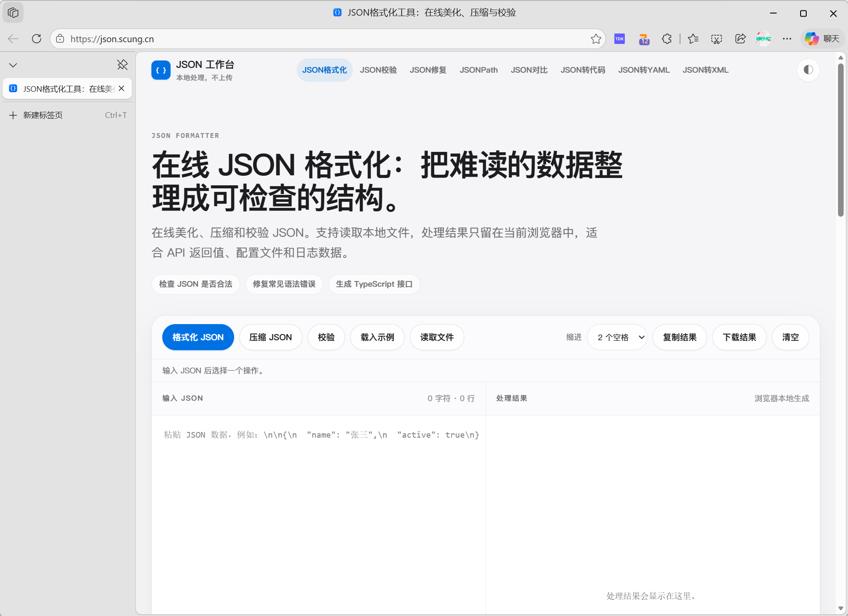This screenshot has height=616, width=848.
Task: Collapse the vertical tabs chevron
Action: (x=13, y=65)
